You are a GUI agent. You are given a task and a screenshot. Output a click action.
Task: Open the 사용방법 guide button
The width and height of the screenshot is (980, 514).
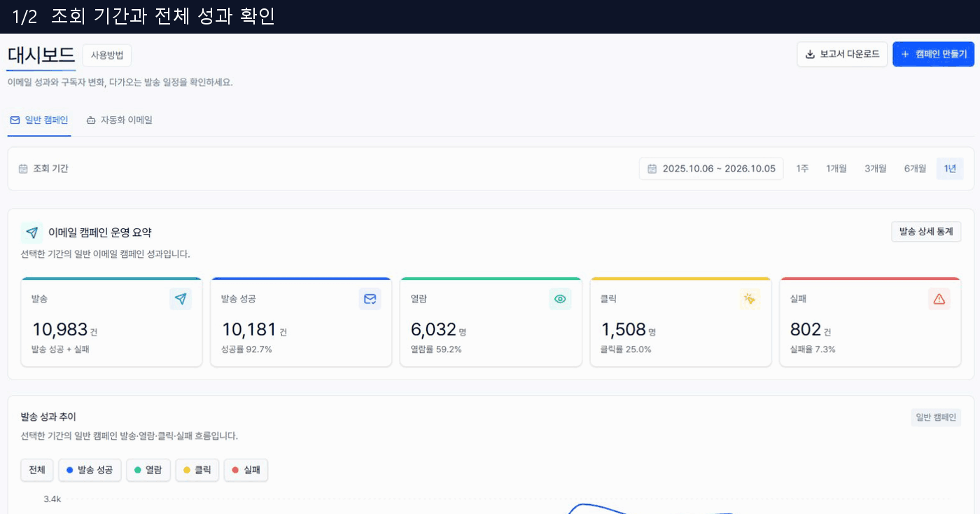click(x=107, y=55)
